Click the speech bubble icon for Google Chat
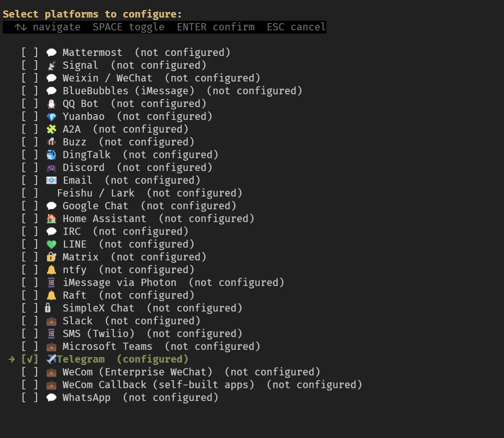 tap(52, 206)
